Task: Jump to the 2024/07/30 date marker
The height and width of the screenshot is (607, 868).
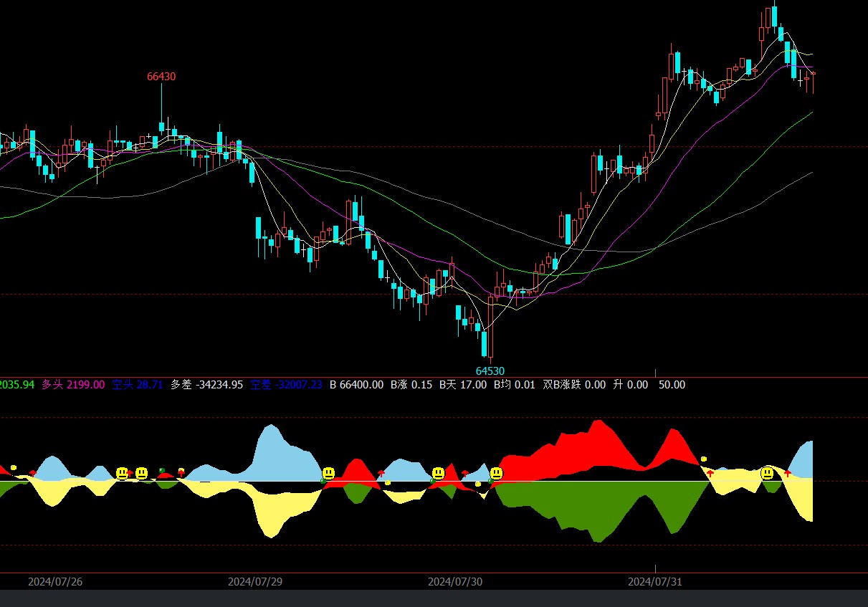Action: pyautogui.click(x=455, y=582)
